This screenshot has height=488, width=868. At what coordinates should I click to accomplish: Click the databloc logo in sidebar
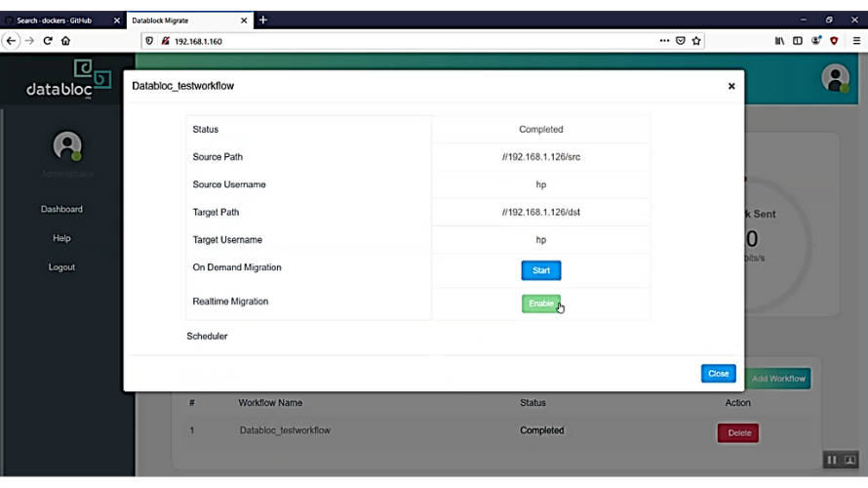[x=68, y=79]
